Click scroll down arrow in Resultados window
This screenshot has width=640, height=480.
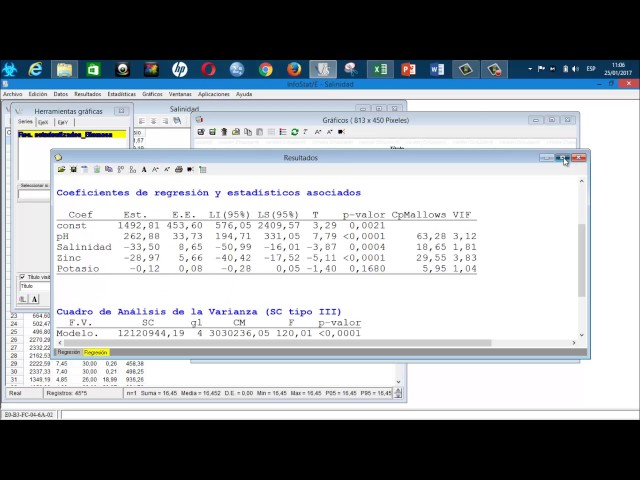click(x=582, y=335)
